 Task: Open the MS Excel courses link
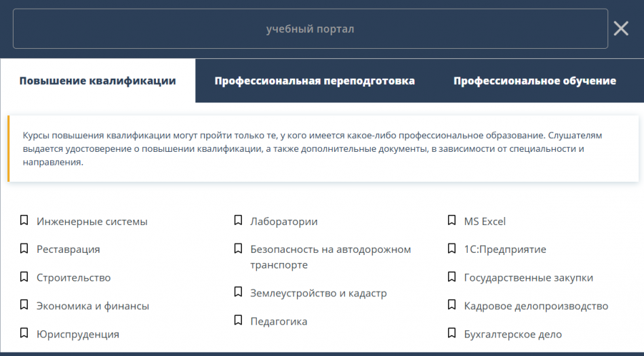(x=485, y=221)
